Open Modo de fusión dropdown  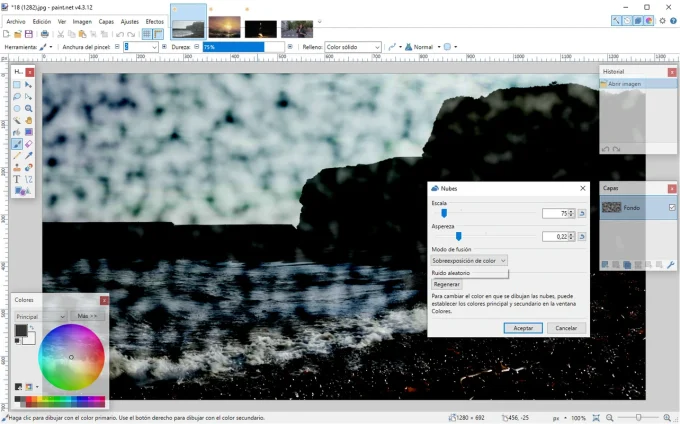click(469, 260)
